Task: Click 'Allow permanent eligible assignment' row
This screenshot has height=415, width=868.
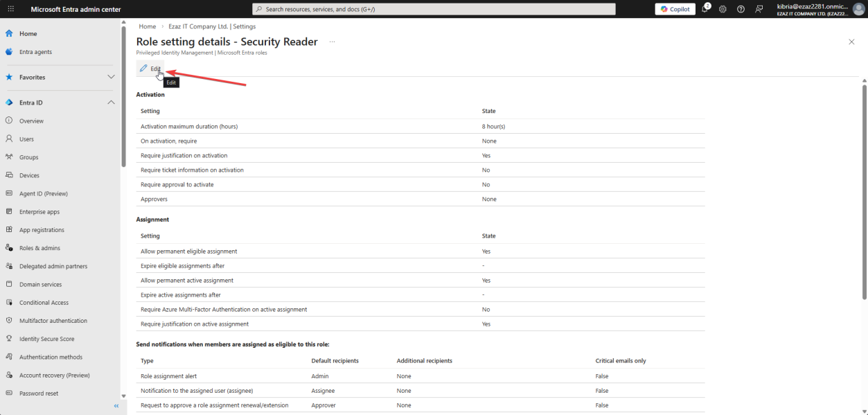Action: (x=420, y=251)
